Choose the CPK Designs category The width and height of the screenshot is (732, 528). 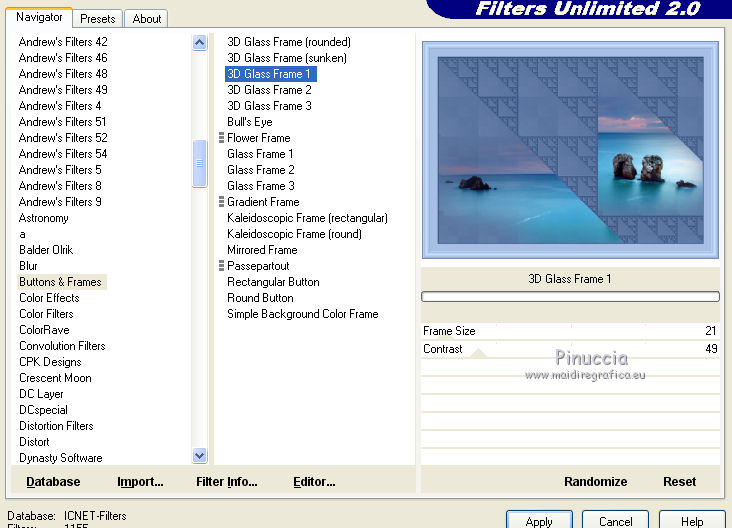[50, 362]
